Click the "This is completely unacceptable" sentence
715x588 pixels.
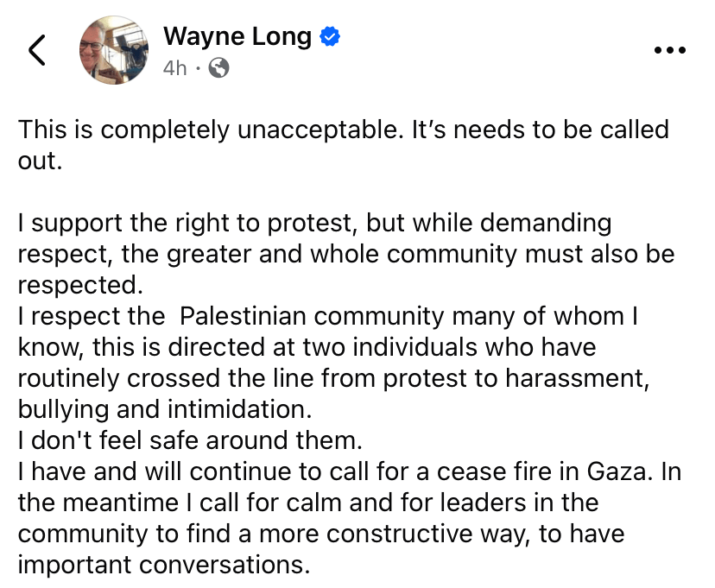(x=187, y=130)
